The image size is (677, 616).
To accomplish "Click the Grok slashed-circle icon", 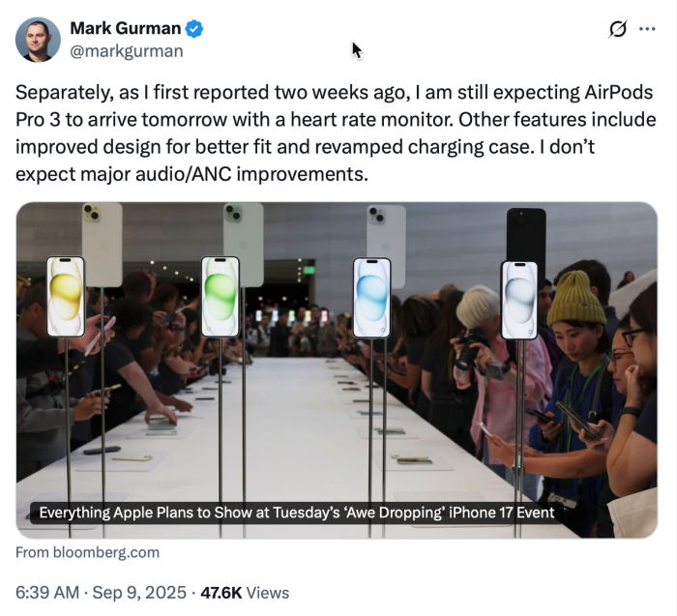I will coord(618,30).
